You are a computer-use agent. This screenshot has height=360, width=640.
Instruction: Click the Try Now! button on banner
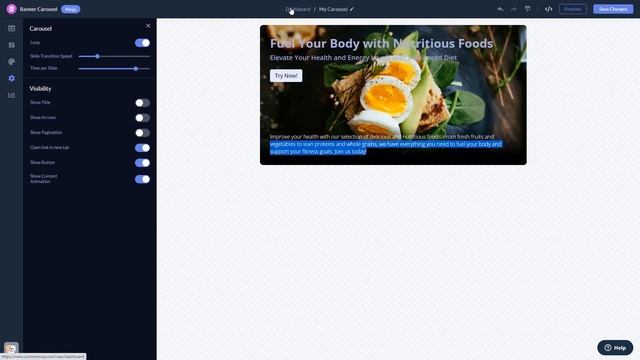pos(286,76)
